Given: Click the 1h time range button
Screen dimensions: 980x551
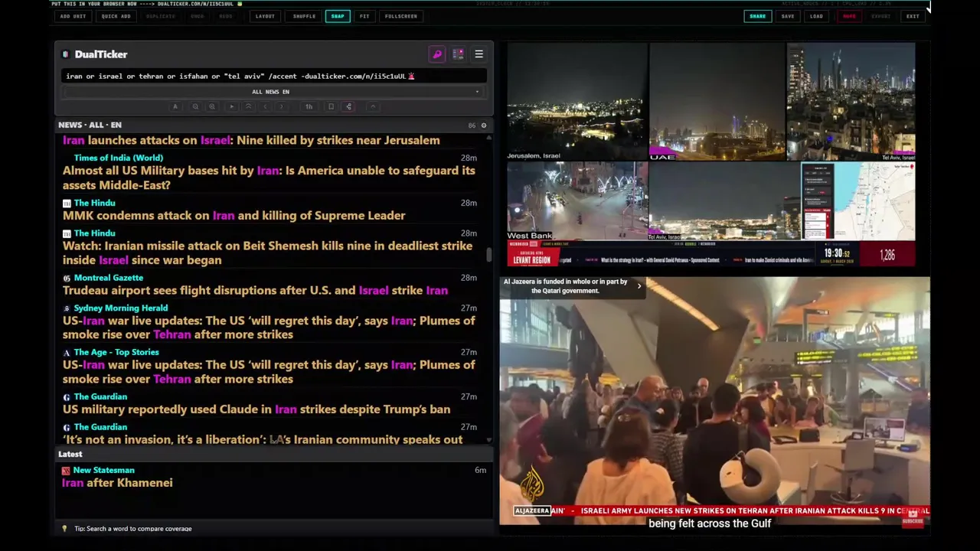Looking at the screenshot, I should [x=309, y=106].
